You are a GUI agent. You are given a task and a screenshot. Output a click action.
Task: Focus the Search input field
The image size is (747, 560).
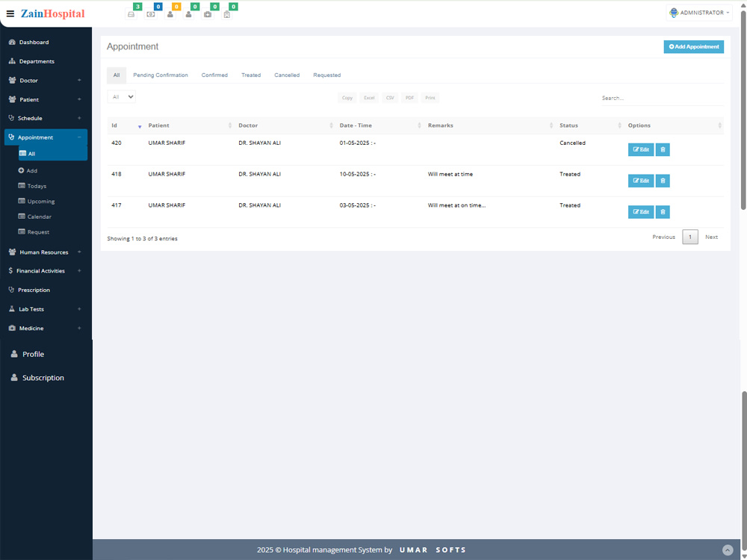click(x=662, y=98)
